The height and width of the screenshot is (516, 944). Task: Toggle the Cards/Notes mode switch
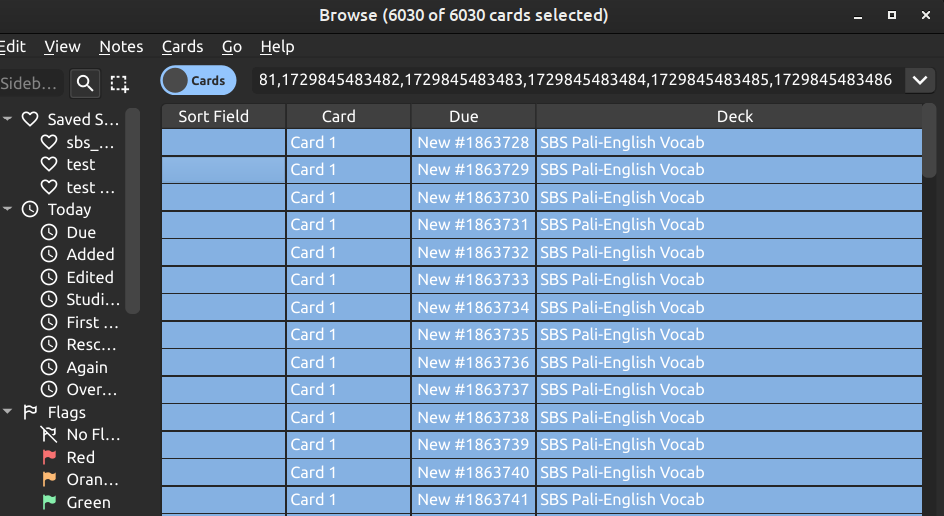(x=198, y=81)
